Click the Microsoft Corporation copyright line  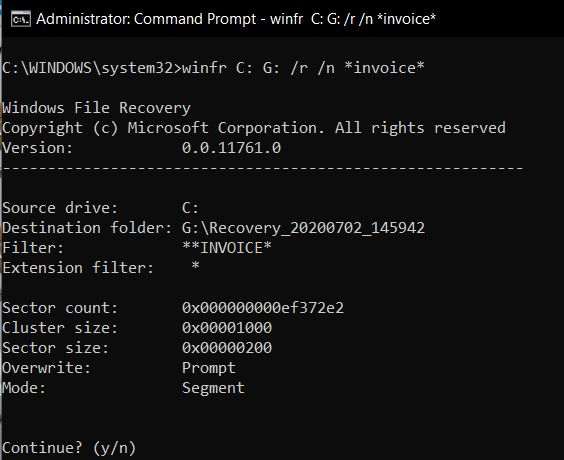pyautogui.click(x=254, y=128)
